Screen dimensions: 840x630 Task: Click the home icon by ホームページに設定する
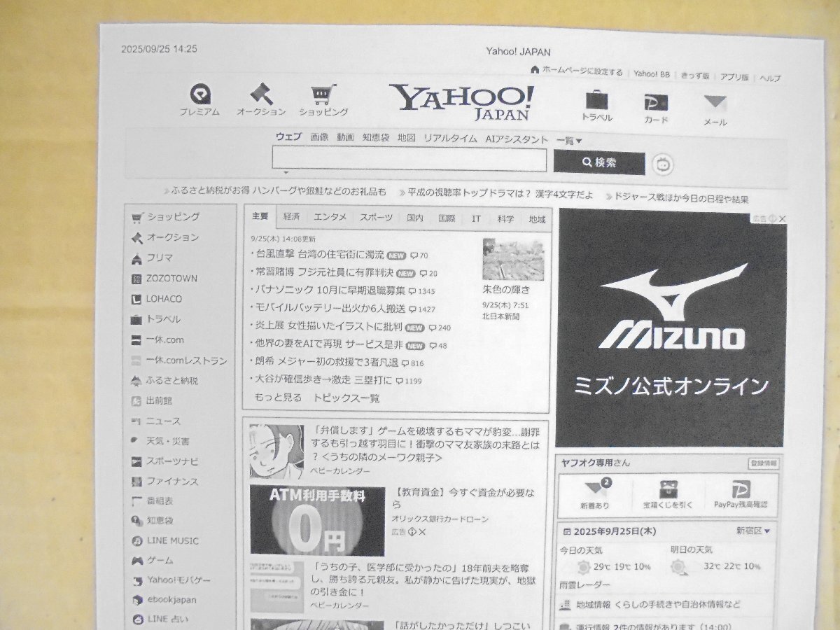535,71
